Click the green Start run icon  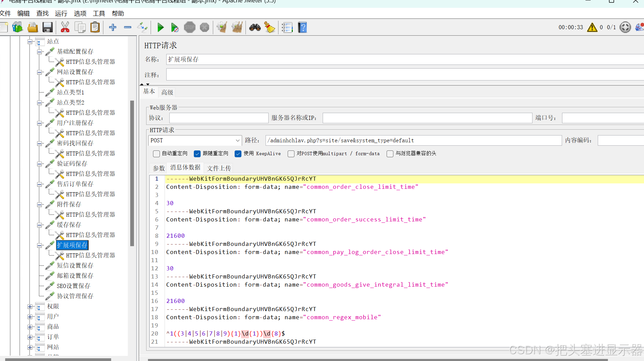tap(160, 27)
